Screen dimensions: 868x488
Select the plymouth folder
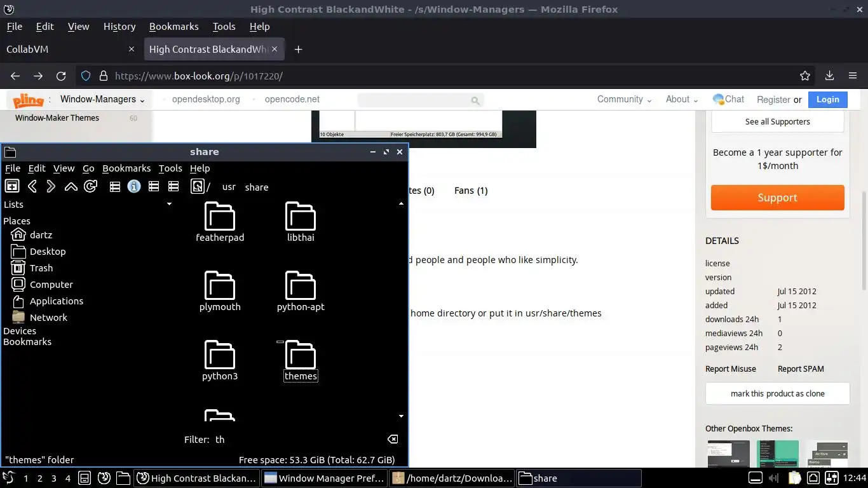coord(220,292)
